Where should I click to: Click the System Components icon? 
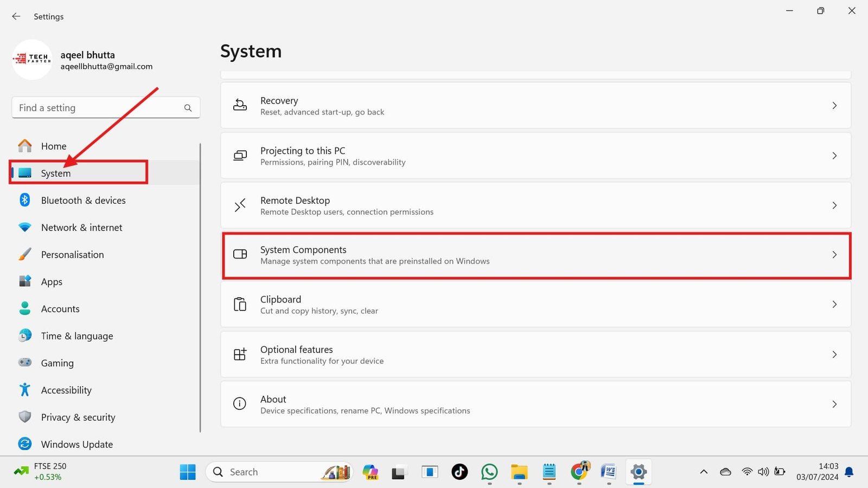click(x=240, y=254)
